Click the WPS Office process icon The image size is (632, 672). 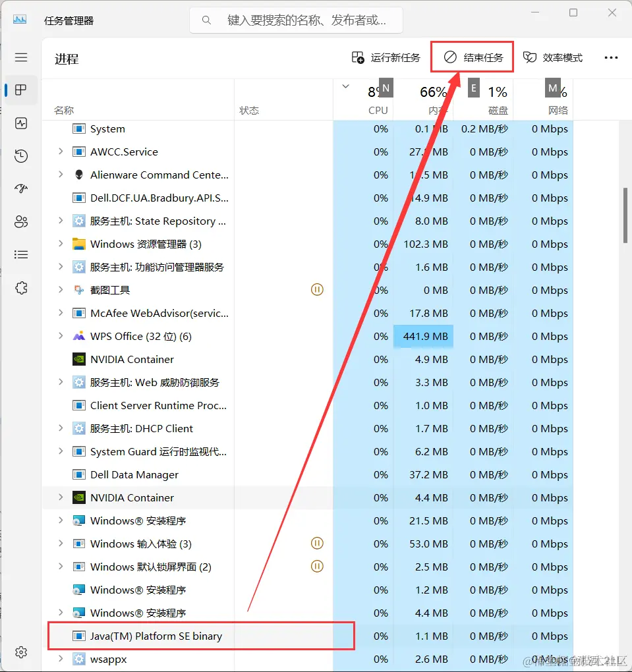(79, 337)
